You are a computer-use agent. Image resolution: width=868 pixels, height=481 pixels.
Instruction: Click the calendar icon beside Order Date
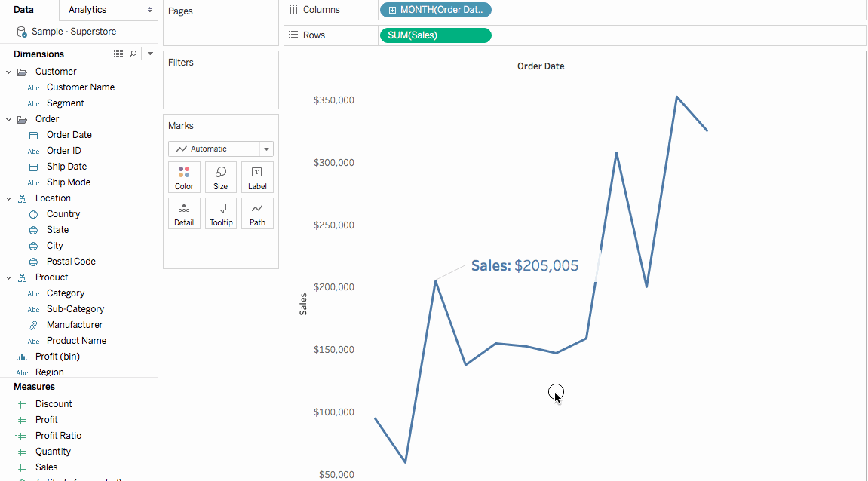pyautogui.click(x=33, y=135)
